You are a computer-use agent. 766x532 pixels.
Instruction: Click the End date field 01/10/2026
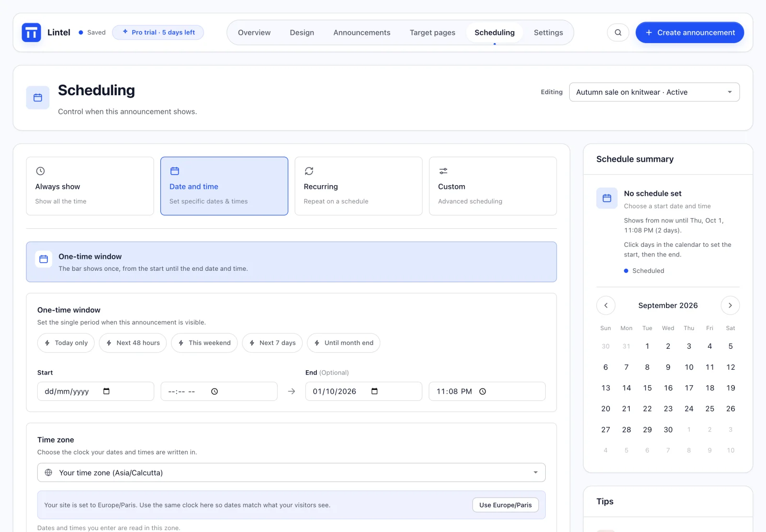(x=364, y=391)
